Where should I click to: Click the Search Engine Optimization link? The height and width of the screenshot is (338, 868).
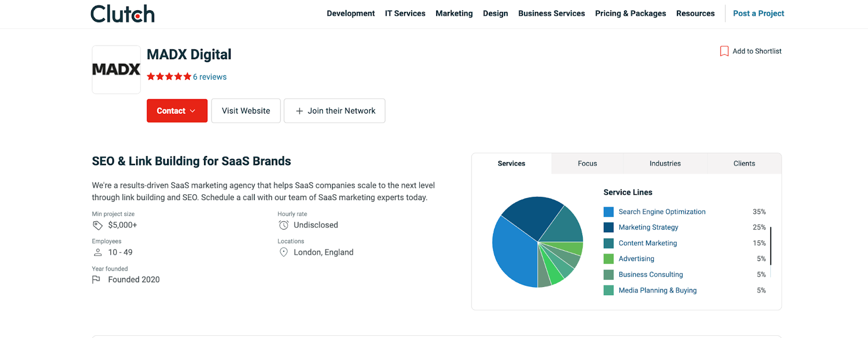pos(662,212)
